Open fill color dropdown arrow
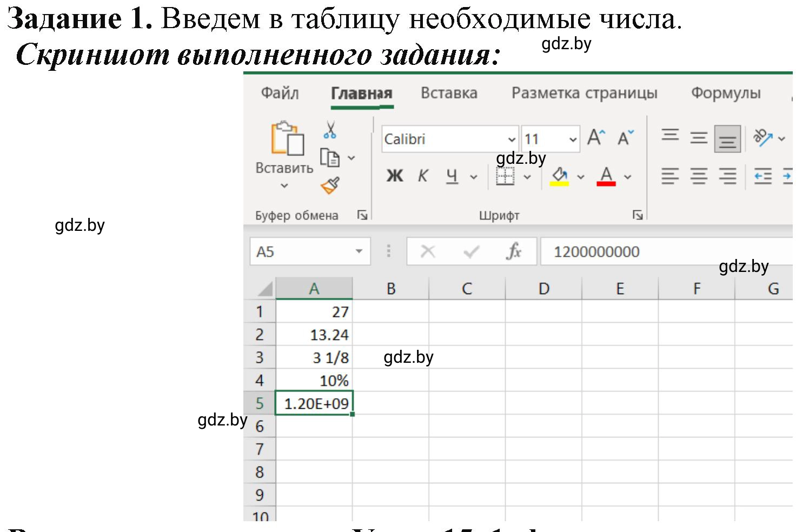Image resolution: width=809 pixels, height=532 pixels. [581, 176]
